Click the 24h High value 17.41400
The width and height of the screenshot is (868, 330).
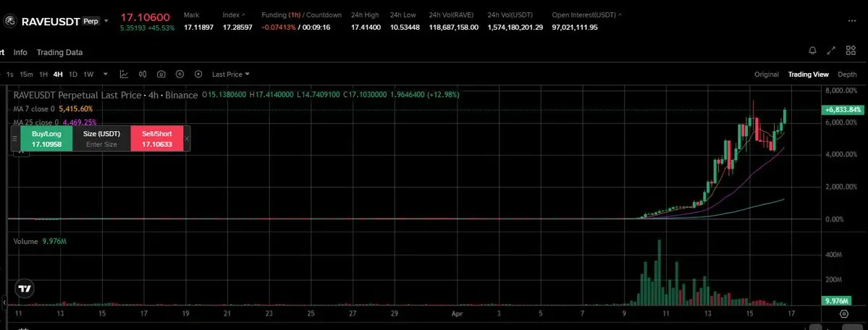tap(366, 27)
